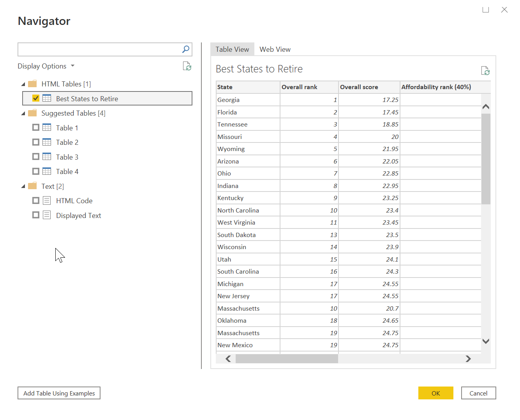Click the Best States to Retire table icon
The width and height of the screenshot is (520, 420).
47,98
